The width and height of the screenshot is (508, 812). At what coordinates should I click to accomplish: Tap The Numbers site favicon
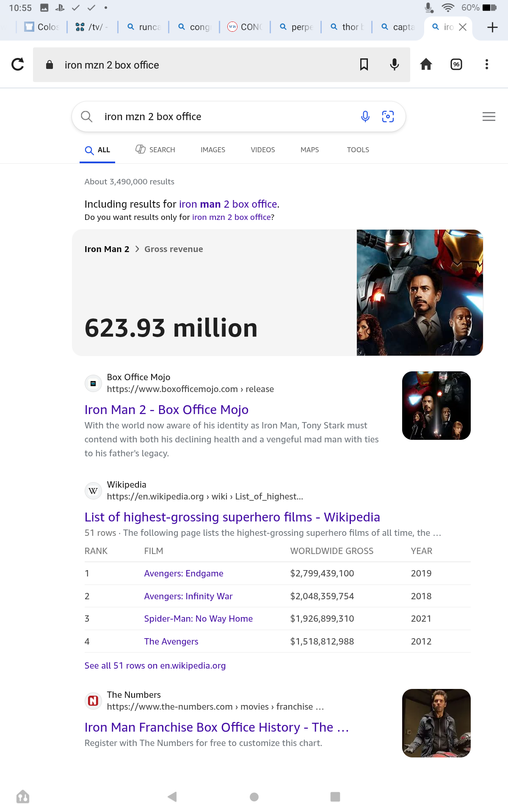(x=93, y=701)
